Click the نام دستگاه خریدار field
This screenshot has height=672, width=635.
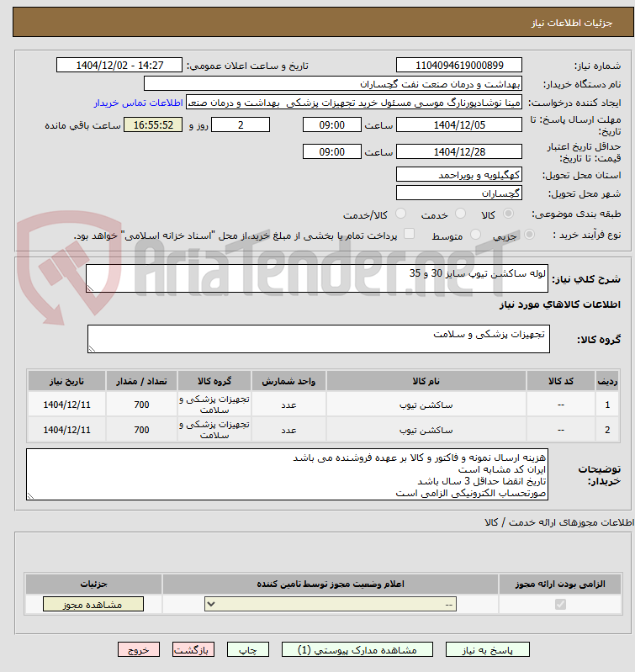click(x=333, y=83)
